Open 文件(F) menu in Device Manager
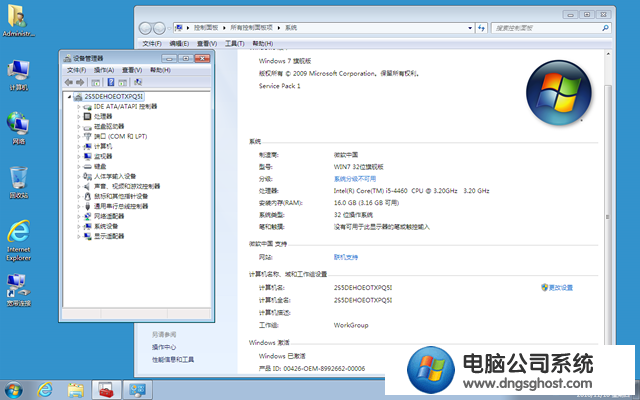Screen dimensions: 640x400 pos(76,70)
